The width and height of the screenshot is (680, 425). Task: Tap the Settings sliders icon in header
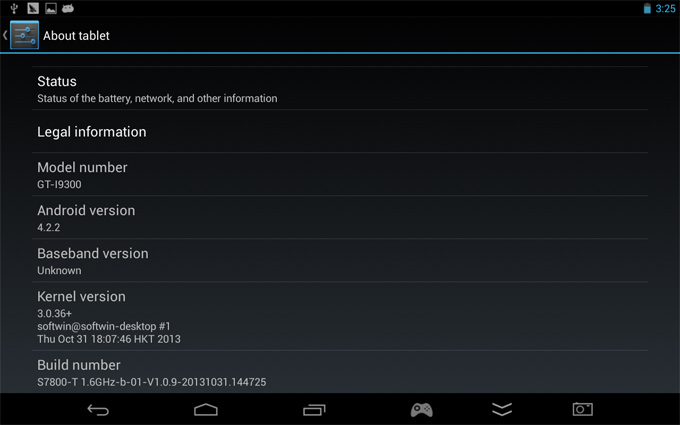click(24, 35)
